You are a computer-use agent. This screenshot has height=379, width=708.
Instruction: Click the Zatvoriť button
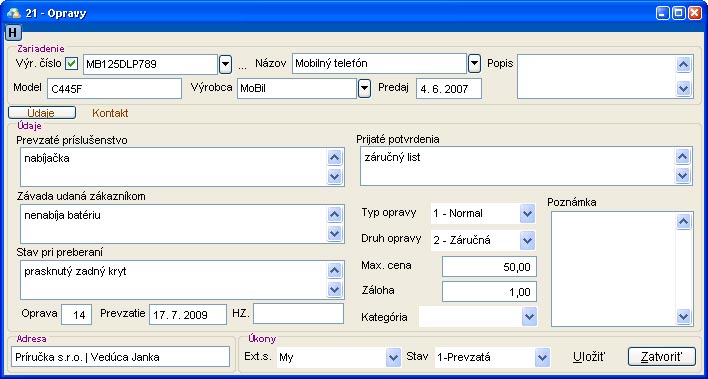tap(661, 357)
